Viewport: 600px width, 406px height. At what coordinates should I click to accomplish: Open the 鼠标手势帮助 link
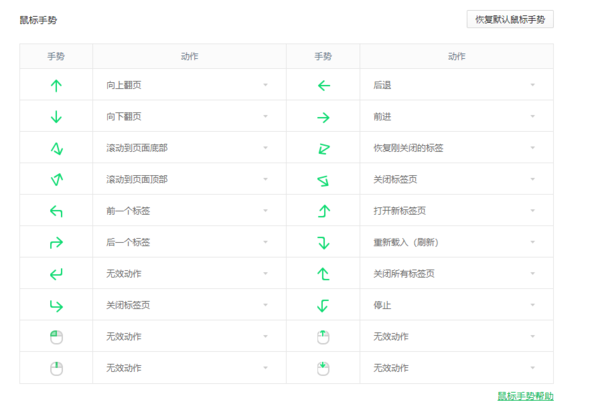tap(525, 396)
